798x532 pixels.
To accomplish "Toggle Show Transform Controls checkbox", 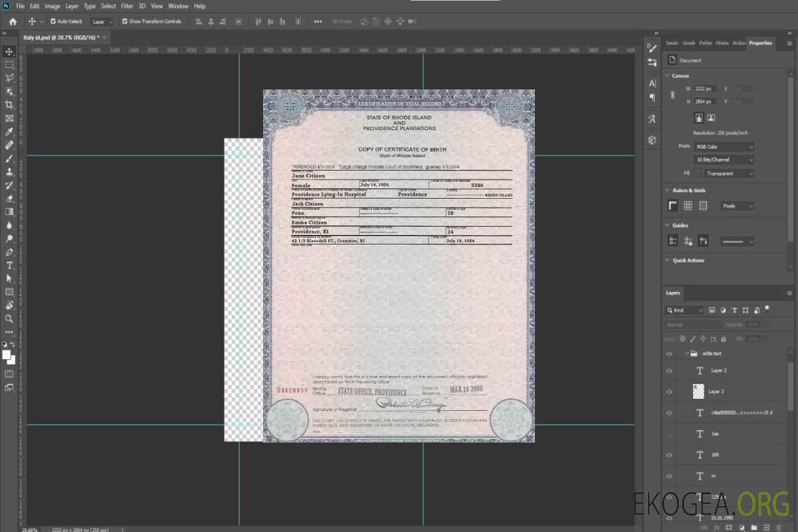I will click(x=125, y=21).
